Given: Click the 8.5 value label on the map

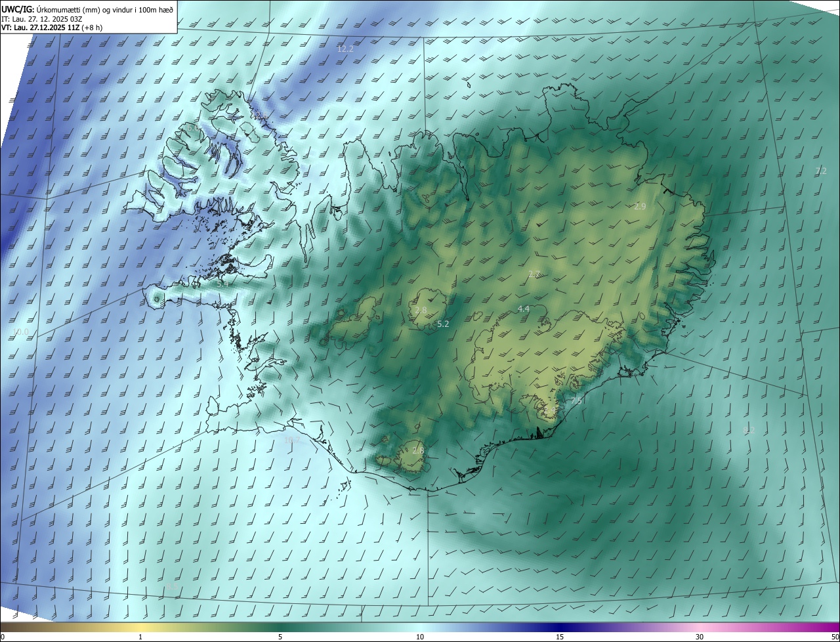Looking at the screenshot, I should click(x=172, y=586).
